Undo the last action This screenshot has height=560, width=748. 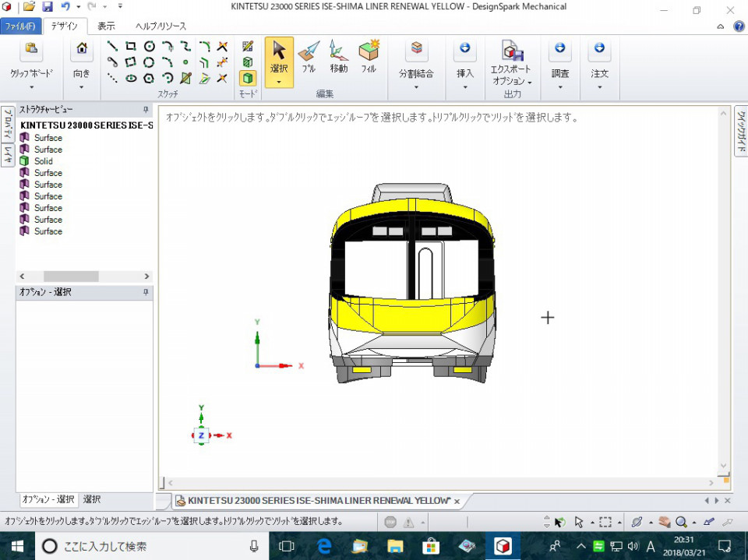click(x=65, y=7)
